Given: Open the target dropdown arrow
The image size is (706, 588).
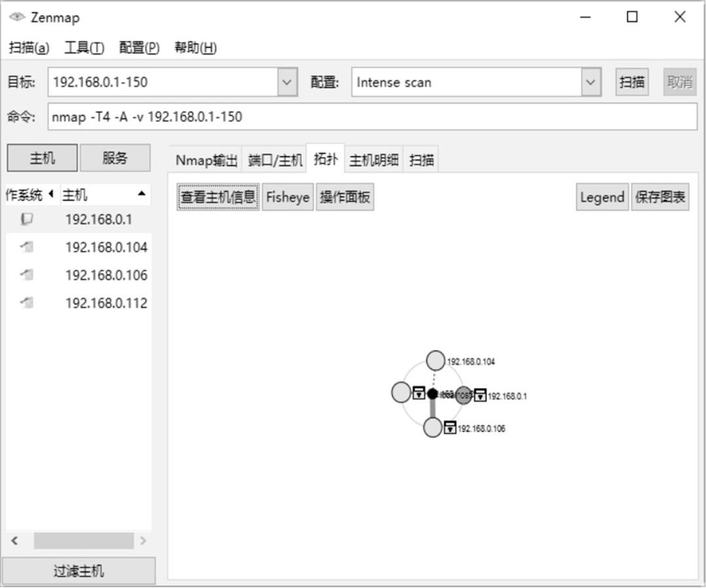Looking at the screenshot, I should (x=287, y=82).
